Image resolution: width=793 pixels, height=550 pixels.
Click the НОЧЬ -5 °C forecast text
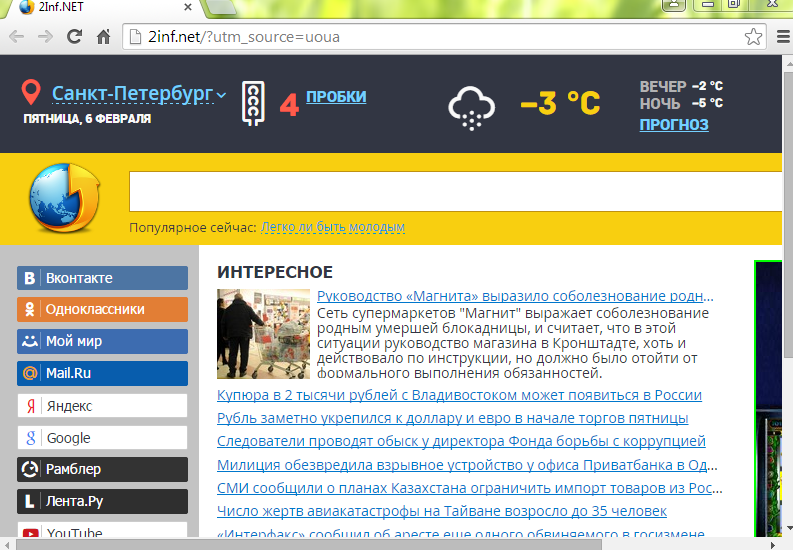coord(681,104)
